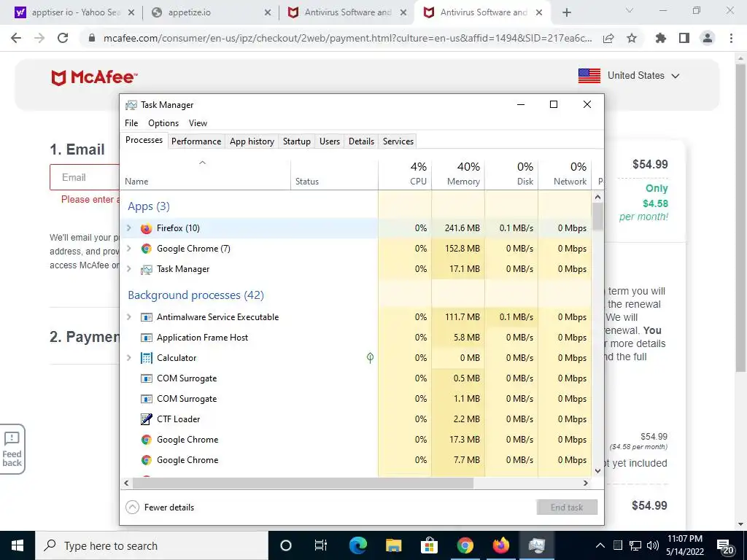Click Antimalware Service Executable icon
Viewport: 747px width, 560px height.
[146, 317]
